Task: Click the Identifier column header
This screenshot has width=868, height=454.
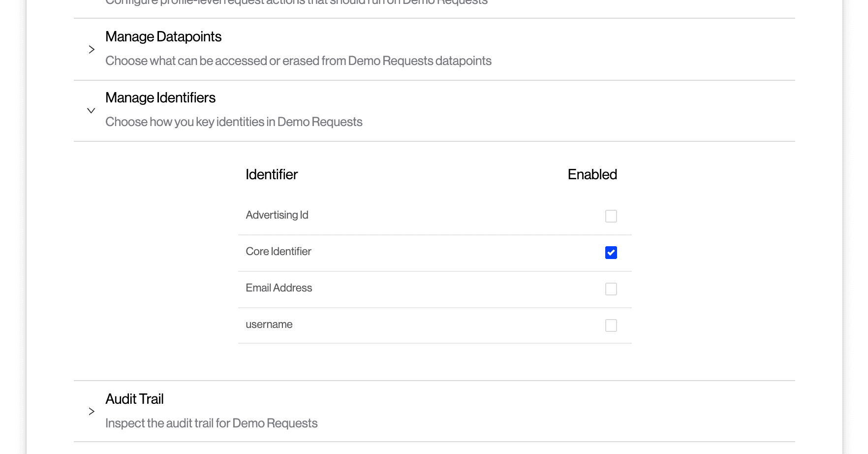Action: tap(272, 175)
